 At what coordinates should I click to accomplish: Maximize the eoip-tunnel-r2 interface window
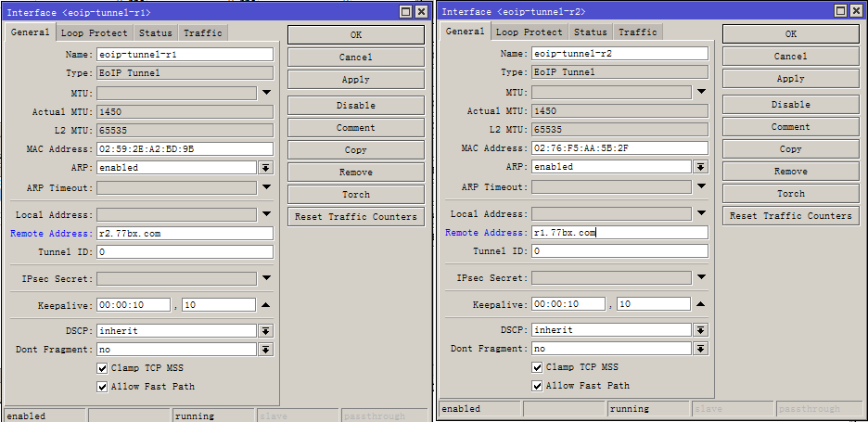tap(840, 11)
